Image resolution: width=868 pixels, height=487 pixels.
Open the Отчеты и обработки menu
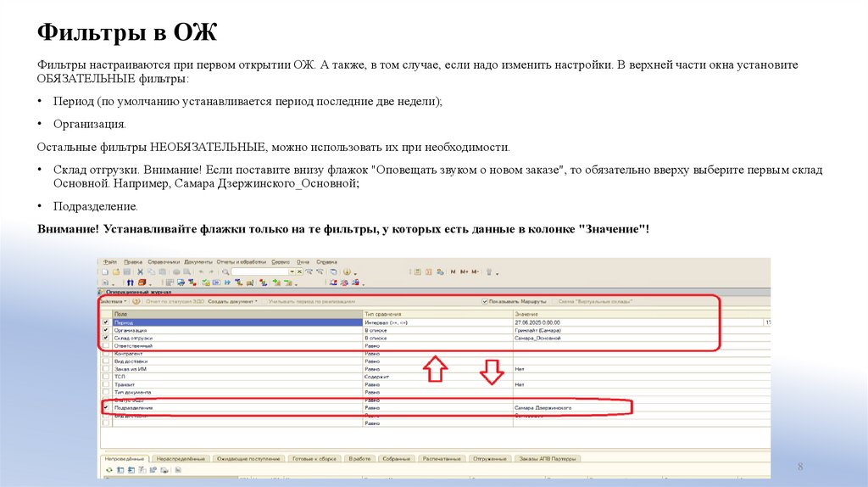242,262
